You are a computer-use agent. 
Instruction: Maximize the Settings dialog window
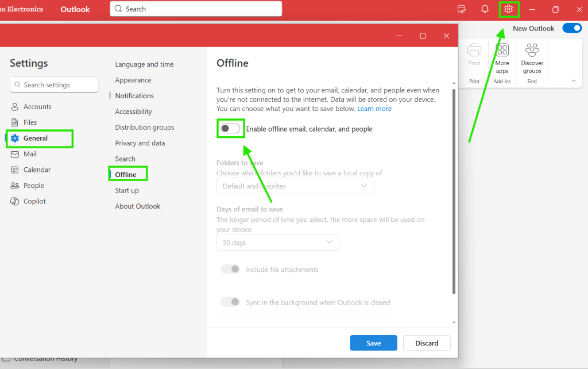click(423, 36)
